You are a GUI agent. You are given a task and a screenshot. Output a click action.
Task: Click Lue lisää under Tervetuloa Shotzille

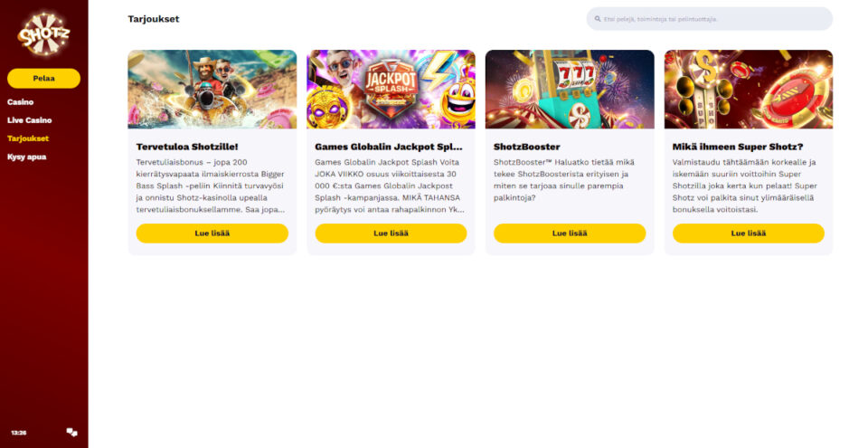(x=212, y=234)
